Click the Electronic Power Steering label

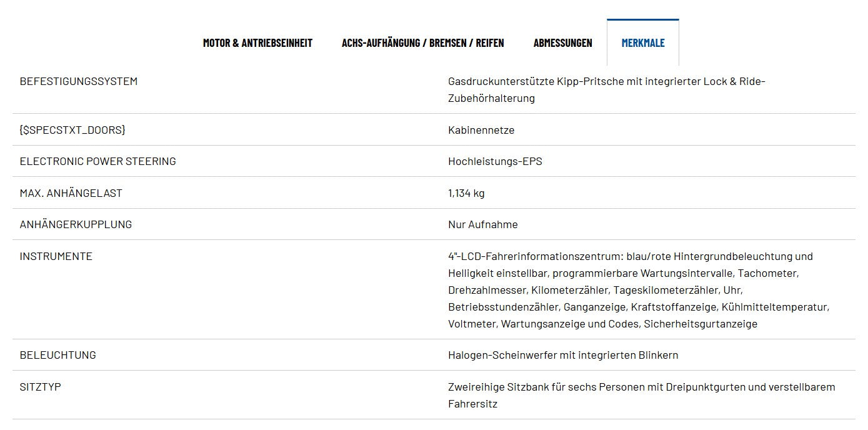[x=97, y=161]
